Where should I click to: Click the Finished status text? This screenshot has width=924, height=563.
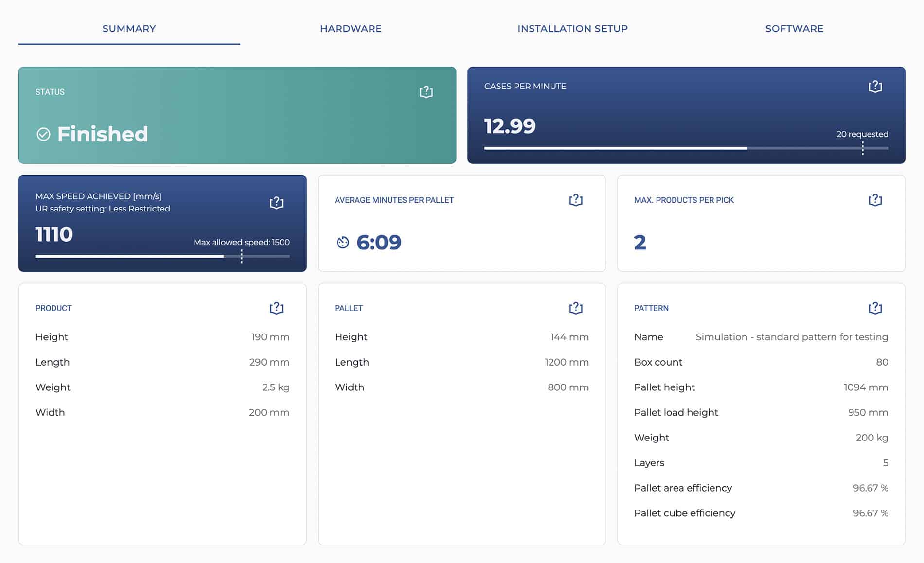click(x=103, y=134)
